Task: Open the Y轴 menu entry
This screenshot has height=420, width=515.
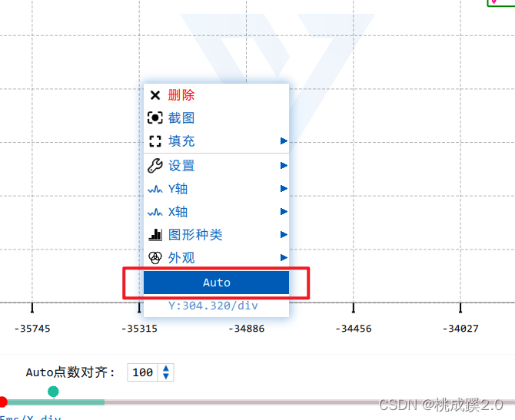Action: pyautogui.click(x=216, y=189)
